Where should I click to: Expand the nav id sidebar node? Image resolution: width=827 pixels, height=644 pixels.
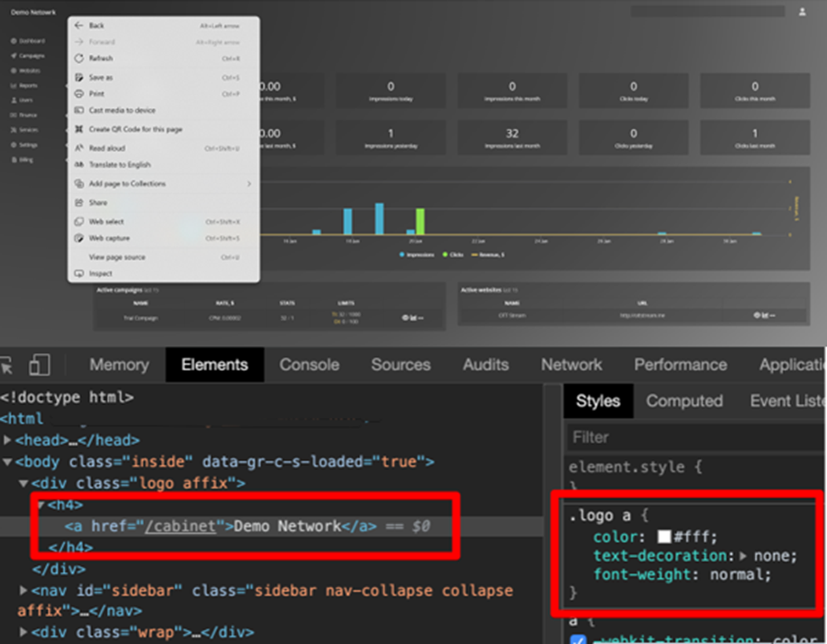point(23,590)
